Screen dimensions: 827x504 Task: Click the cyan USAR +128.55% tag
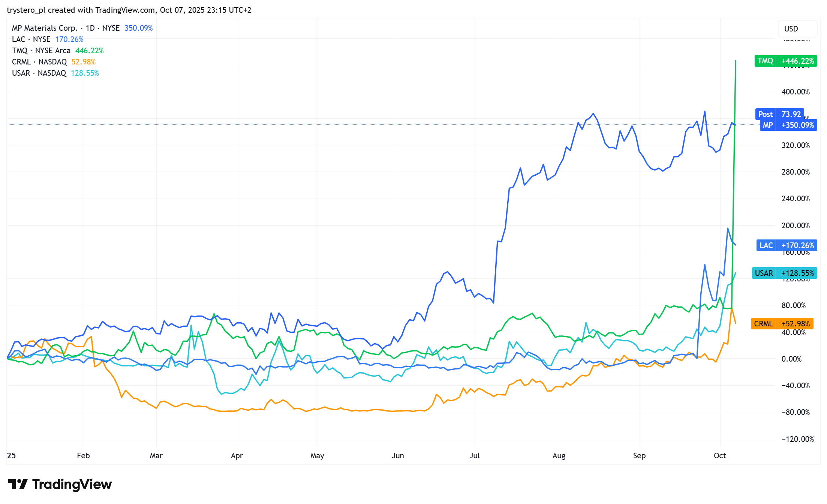point(784,273)
